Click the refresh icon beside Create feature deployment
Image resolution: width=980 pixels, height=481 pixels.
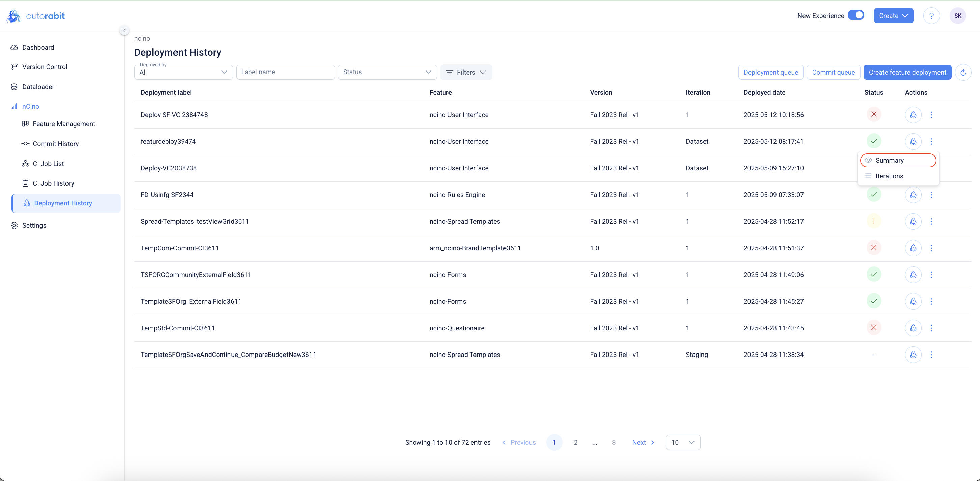point(963,72)
